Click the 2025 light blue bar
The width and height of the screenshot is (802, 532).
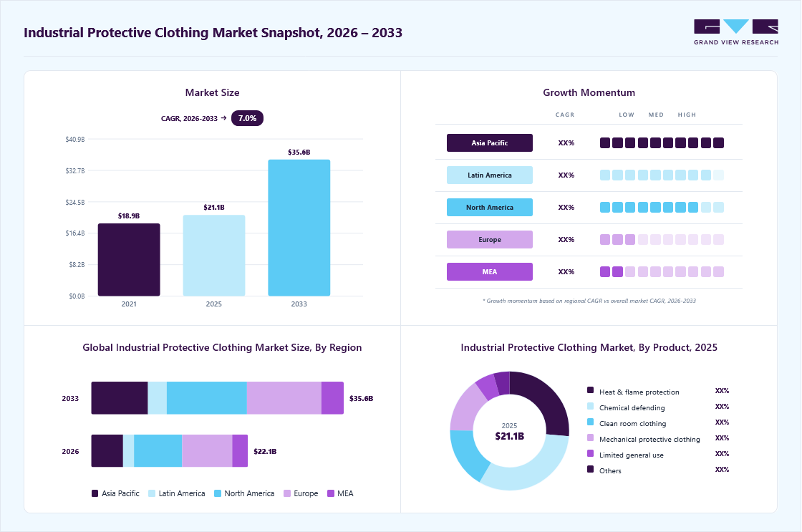tap(214, 256)
